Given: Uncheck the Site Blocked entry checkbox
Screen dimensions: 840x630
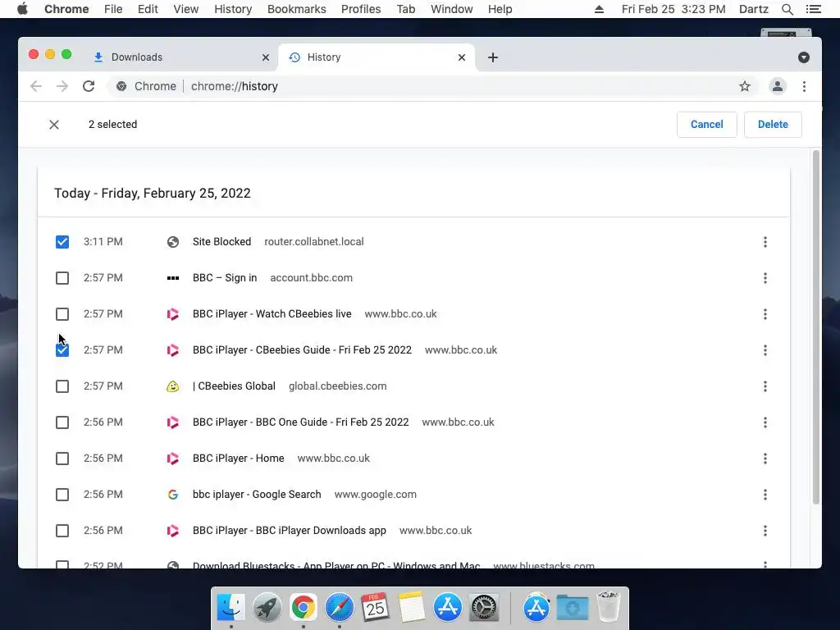Looking at the screenshot, I should (x=62, y=242).
